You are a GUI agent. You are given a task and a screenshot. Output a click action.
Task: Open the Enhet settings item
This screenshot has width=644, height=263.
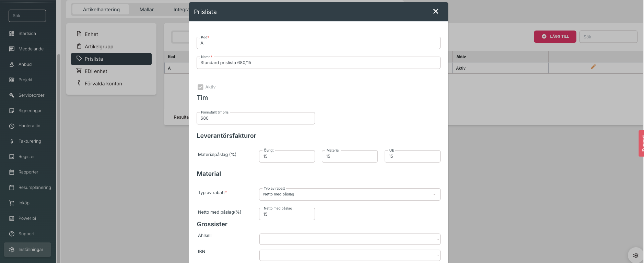pyautogui.click(x=111, y=34)
